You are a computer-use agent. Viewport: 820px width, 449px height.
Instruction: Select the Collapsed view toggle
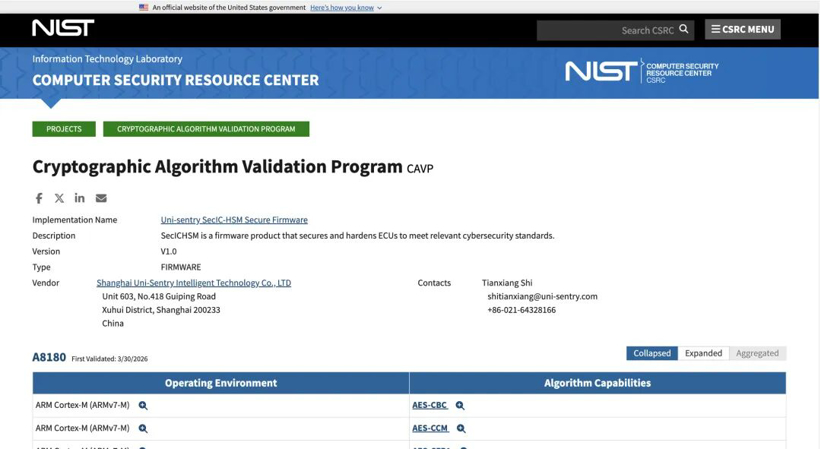(x=652, y=353)
